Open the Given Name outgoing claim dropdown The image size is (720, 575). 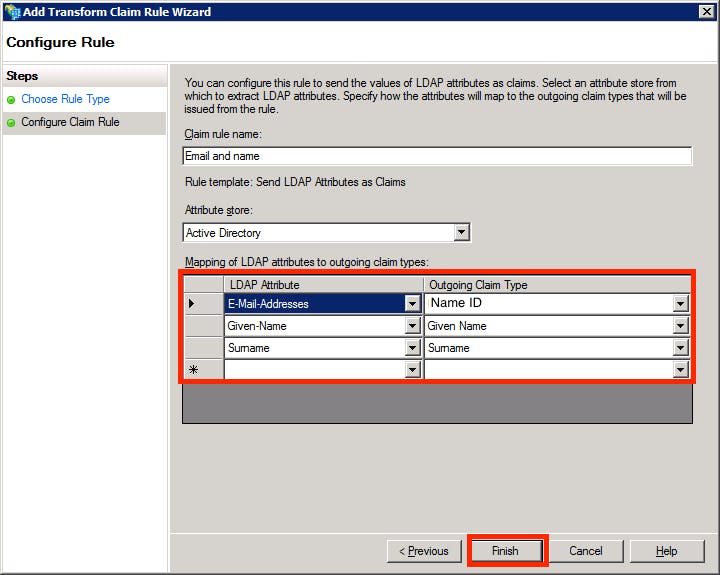(681, 326)
